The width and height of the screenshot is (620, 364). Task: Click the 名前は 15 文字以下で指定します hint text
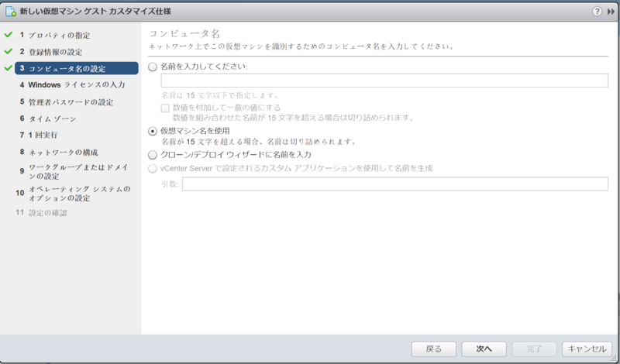coord(221,95)
